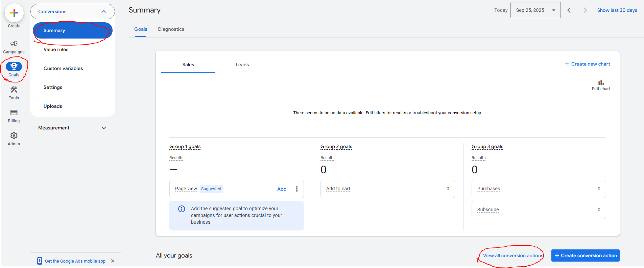Viewport: 644px width, 268px height.
Task: Add the suggested Page view goal
Action: point(282,189)
